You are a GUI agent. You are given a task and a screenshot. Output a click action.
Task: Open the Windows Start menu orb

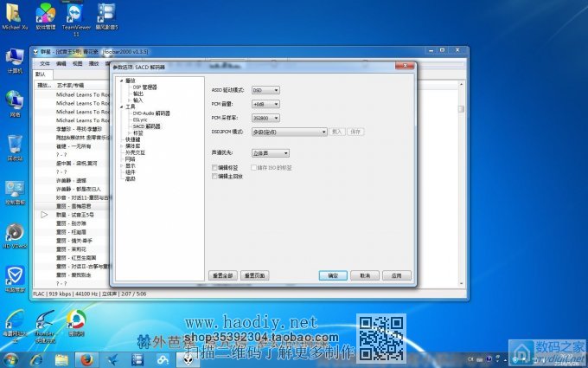[x=11, y=358]
